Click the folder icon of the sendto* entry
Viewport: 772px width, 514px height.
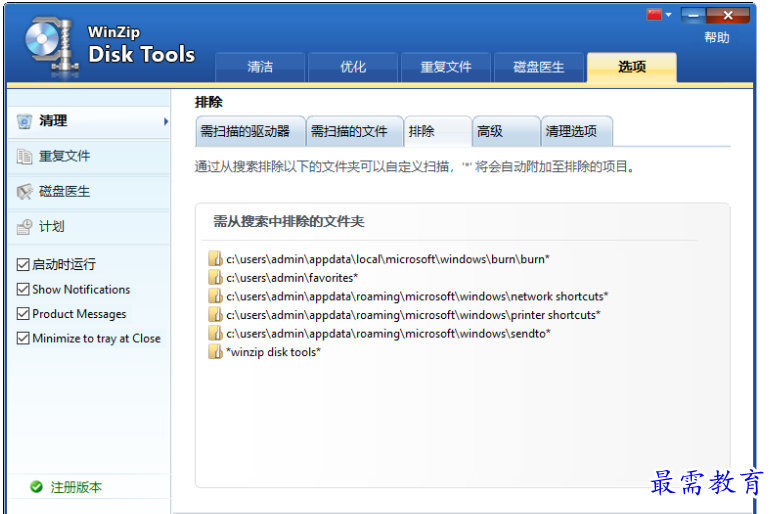coord(215,333)
